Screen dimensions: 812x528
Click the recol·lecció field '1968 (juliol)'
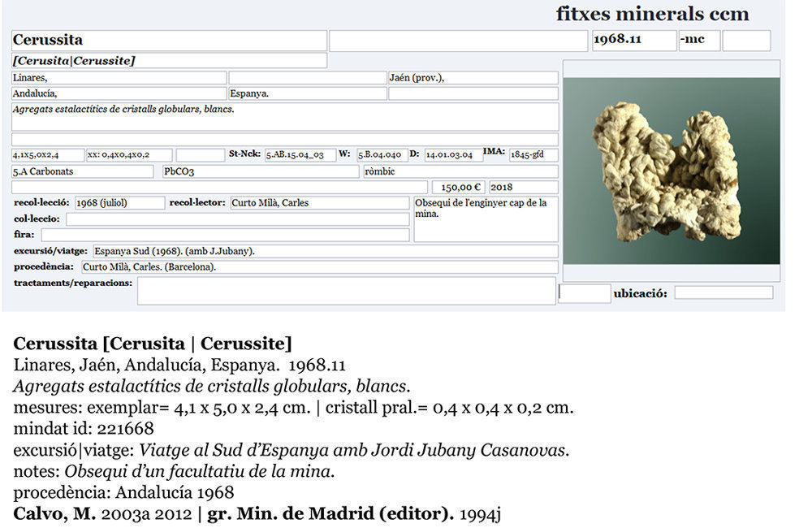[119, 203]
